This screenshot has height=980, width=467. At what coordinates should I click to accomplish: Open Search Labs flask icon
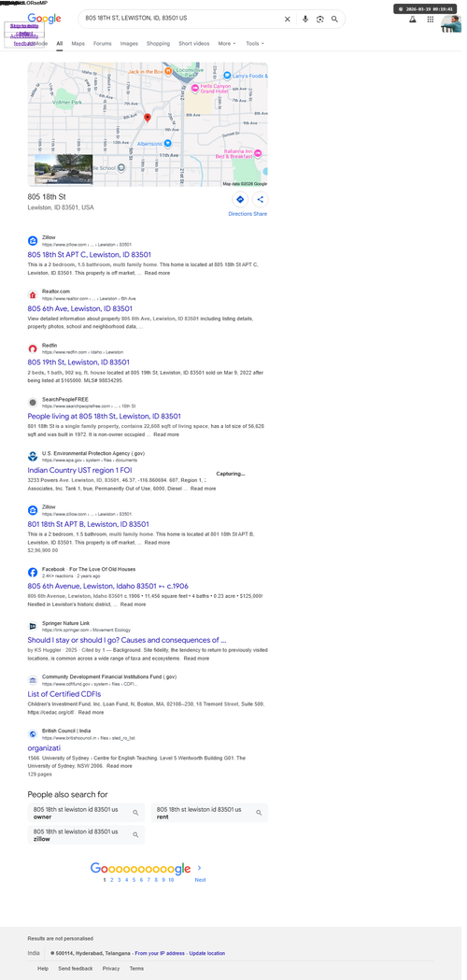point(417,20)
